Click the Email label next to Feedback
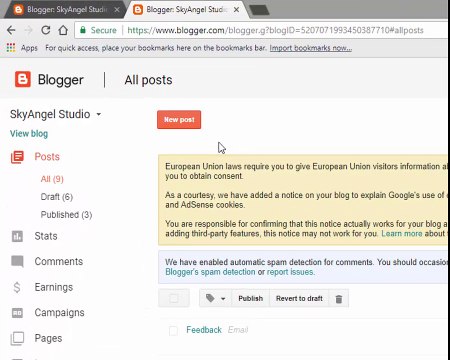Screen dimensions: 450x360 tap(238, 330)
